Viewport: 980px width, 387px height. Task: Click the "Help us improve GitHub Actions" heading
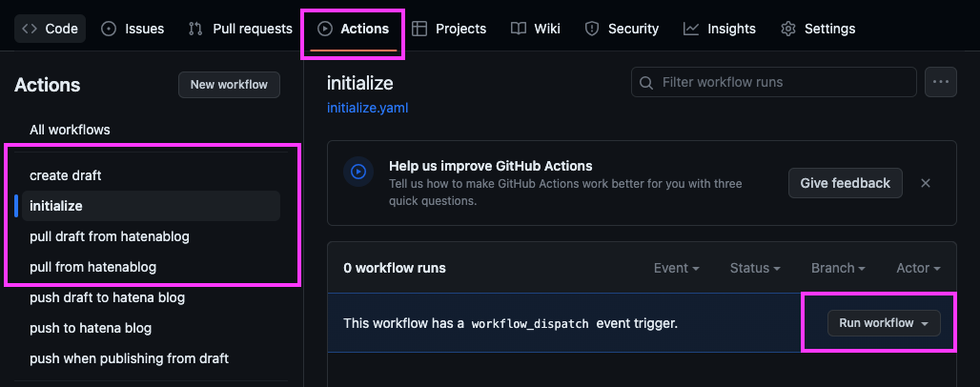click(491, 166)
